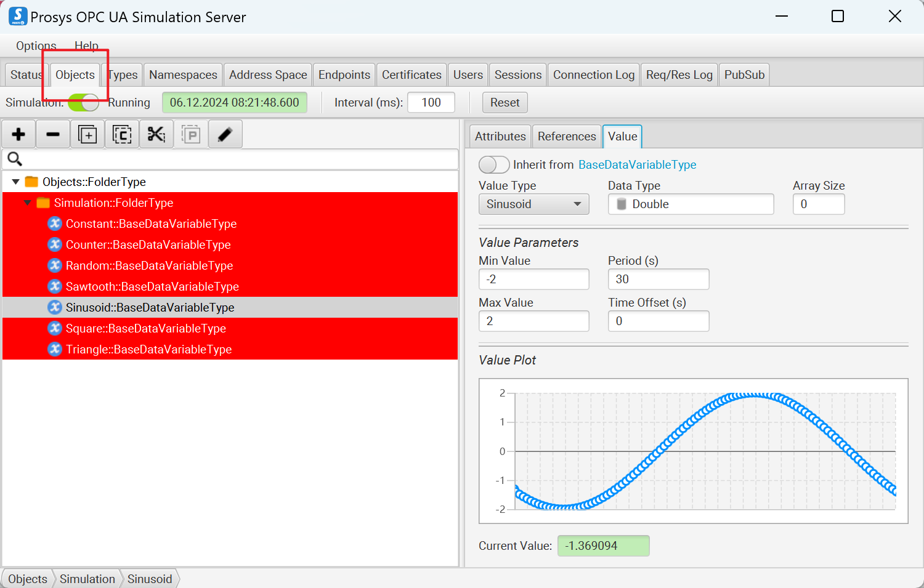Click the pencil edit icon
The width and height of the screenshot is (924, 588).
[x=225, y=134]
